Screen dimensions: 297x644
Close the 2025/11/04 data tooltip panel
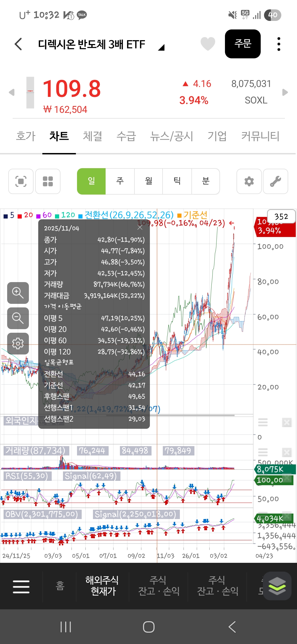point(140,227)
